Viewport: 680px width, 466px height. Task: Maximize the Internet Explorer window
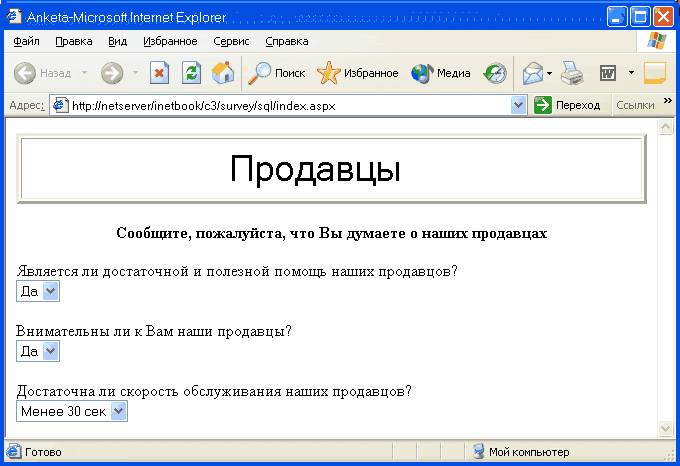pyautogui.click(x=640, y=17)
